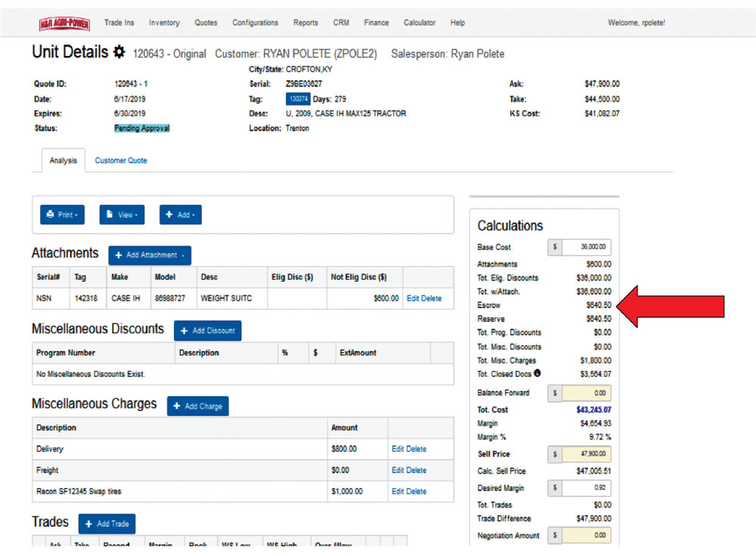The image size is (756, 556).
Task: Open the Calculator menu
Action: coord(420,23)
